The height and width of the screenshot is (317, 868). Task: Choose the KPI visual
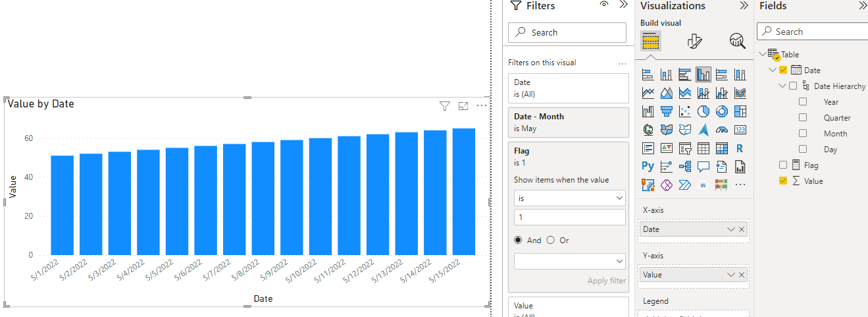pyautogui.click(x=666, y=148)
